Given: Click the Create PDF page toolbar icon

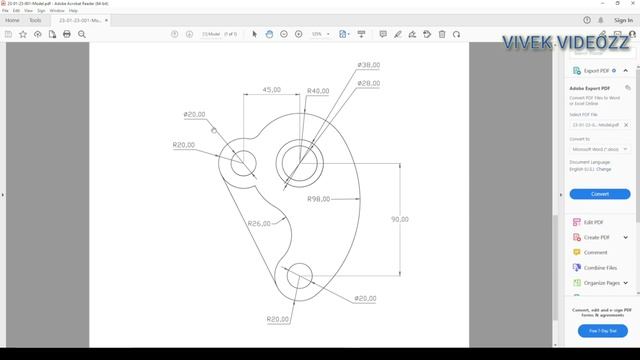Looking at the screenshot, I should 52,34.
